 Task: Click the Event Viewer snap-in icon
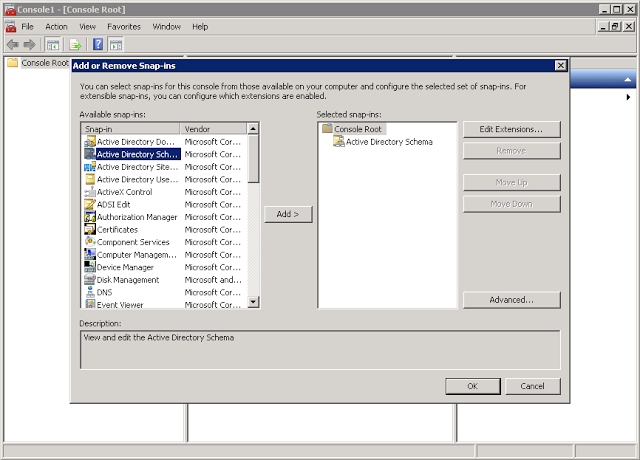pyautogui.click(x=90, y=304)
